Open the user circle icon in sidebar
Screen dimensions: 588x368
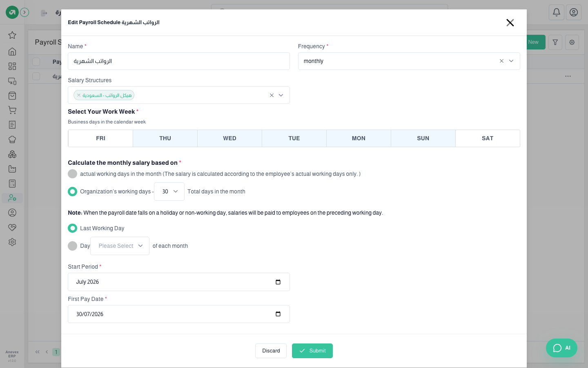click(12, 213)
